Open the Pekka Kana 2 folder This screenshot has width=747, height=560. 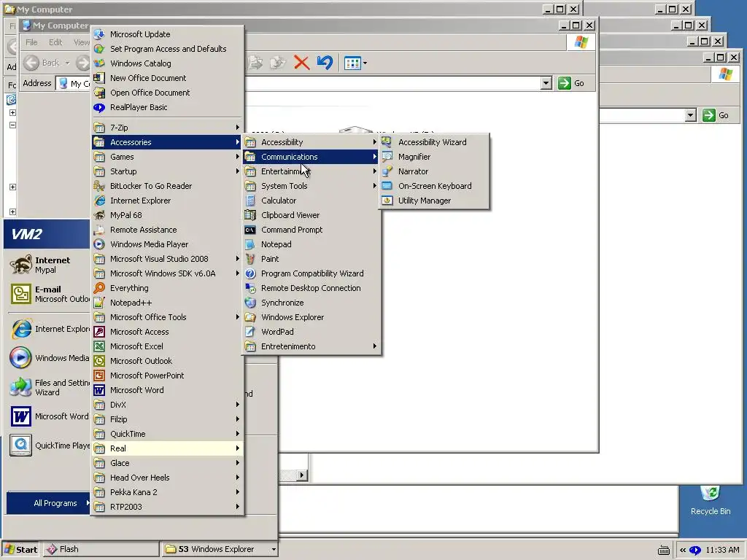(167, 492)
